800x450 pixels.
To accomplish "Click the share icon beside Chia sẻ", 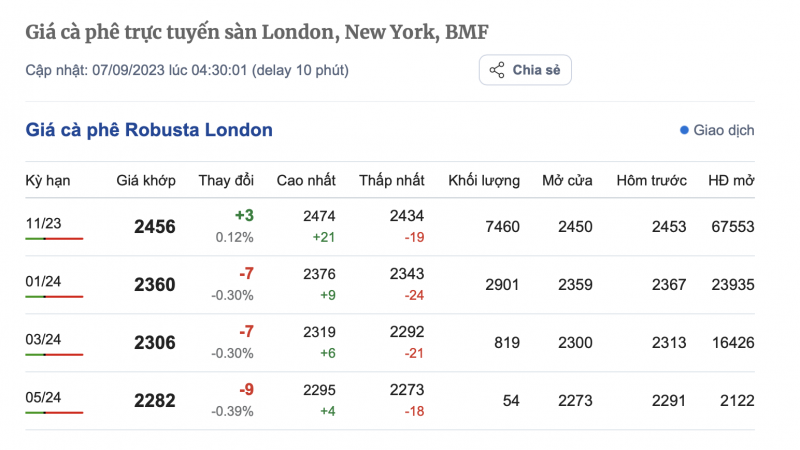I will 496,70.
